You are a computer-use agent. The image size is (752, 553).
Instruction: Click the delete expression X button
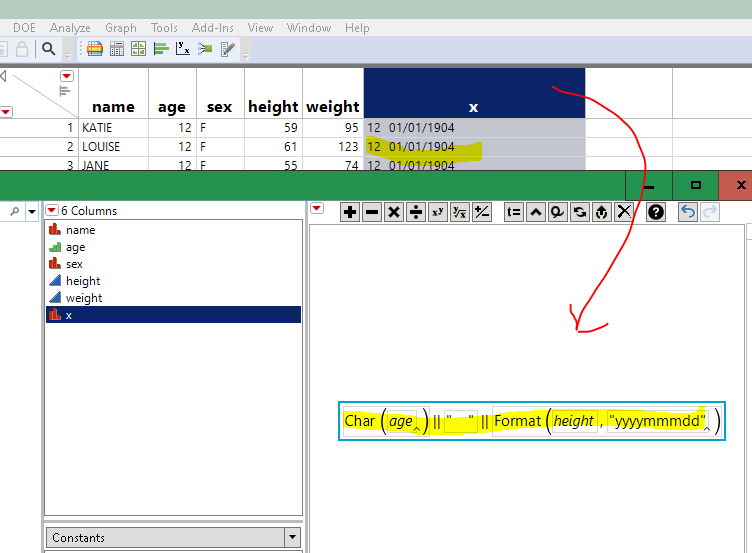coord(624,212)
